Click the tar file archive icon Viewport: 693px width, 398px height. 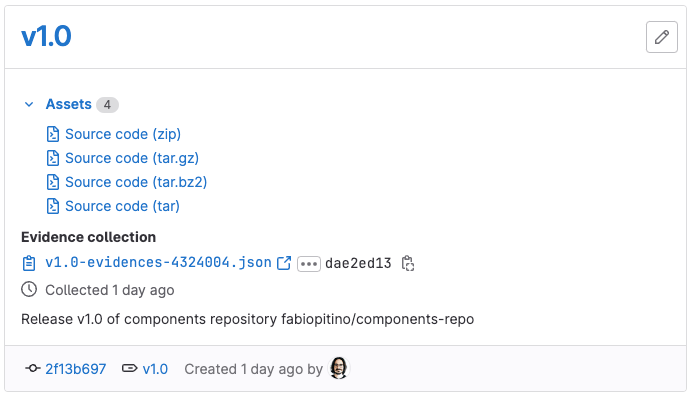click(53, 206)
